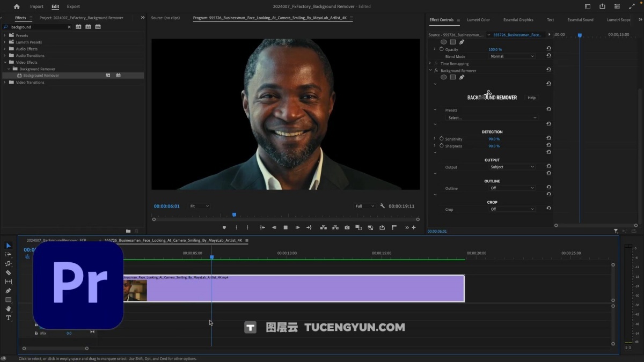Image resolution: width=644 pixels, height=362 pixels.
Task: Open the Essential Graphics tab
Action: [518, 20]
